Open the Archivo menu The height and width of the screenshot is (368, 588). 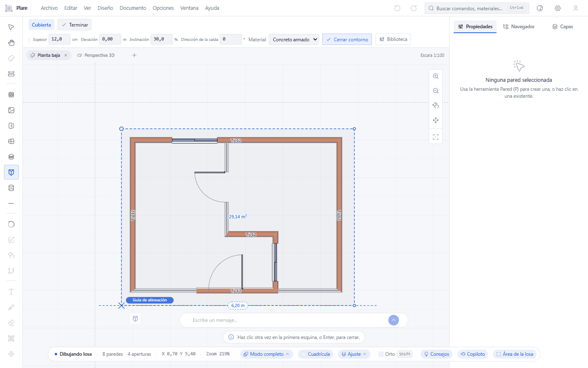point(49,8)
